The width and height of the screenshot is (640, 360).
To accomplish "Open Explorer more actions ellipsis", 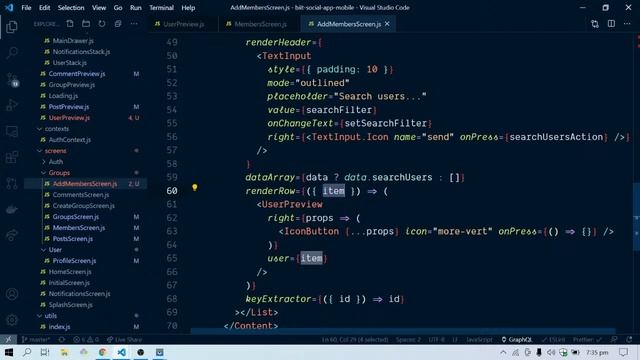I will (x=134, y=24).
